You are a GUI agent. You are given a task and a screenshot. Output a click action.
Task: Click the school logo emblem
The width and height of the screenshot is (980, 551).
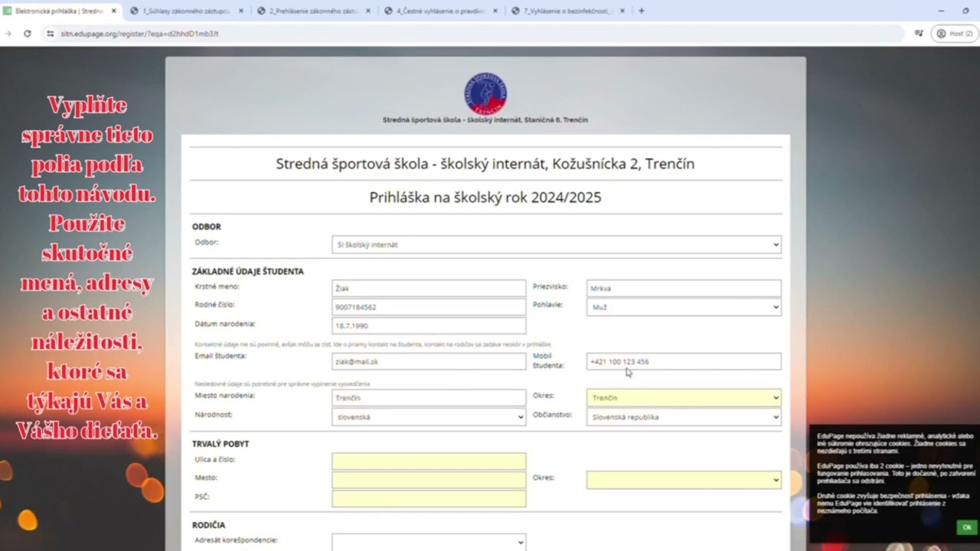(x=485, y=93)
